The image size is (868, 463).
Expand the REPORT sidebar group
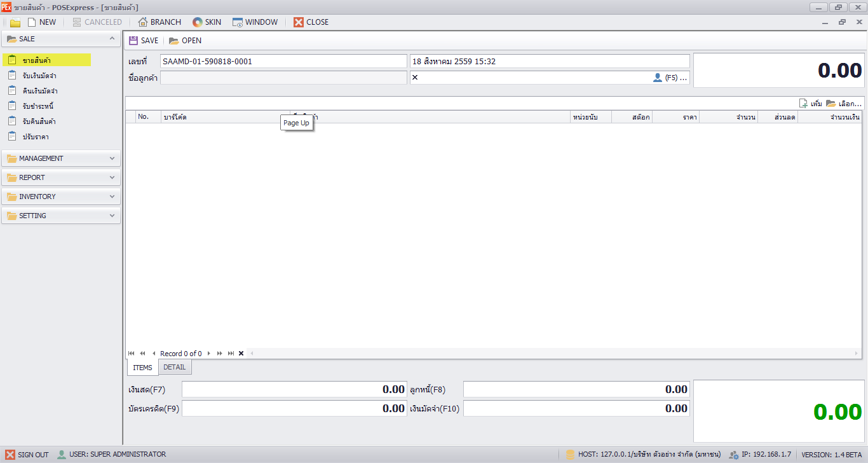click(61, 177)
